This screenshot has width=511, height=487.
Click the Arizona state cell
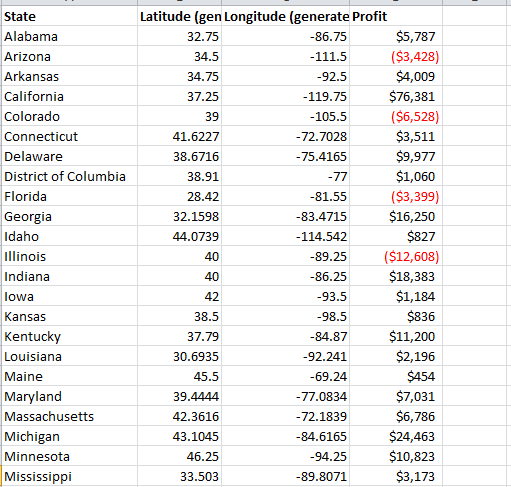(69, 56)
